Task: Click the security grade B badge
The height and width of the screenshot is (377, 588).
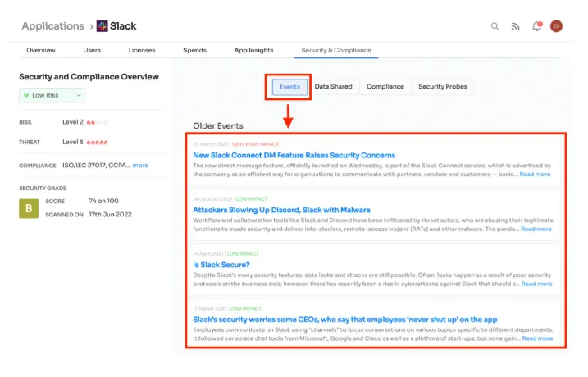Action: [x=29, y=208]
